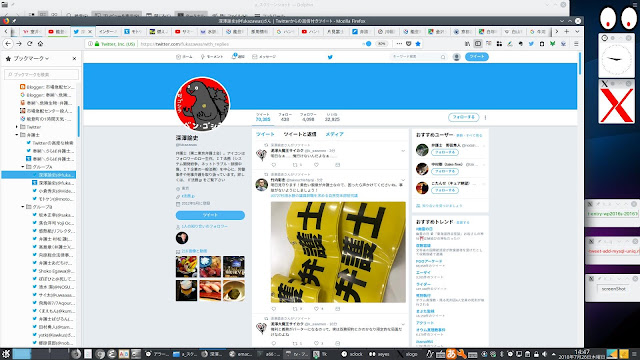Image resolution: width=640 pixels, height=360 pixels.
Task: Open the Firefox hamburger menu
Action: 576,44
